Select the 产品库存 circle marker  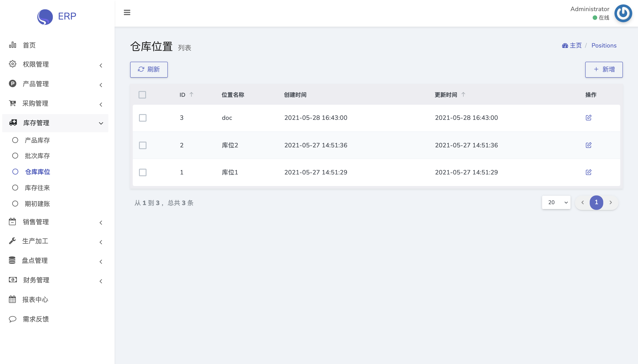[x=15, y=140]
